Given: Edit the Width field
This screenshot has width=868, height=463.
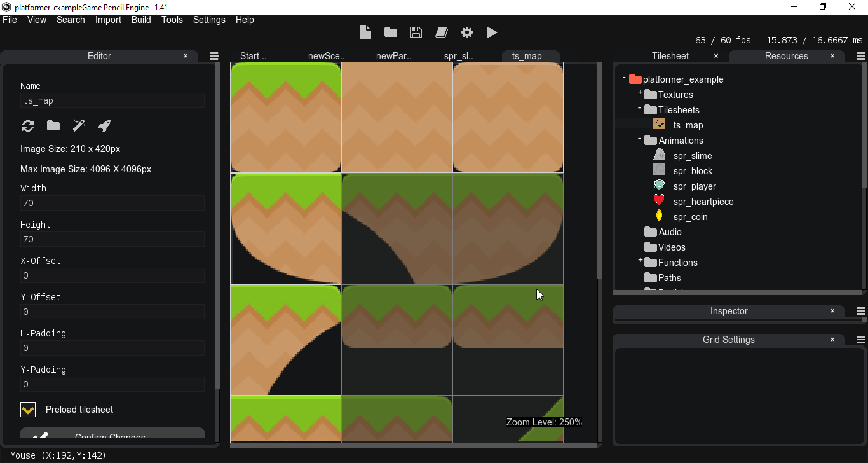Looking at the screenshot, I should point(112,203).
